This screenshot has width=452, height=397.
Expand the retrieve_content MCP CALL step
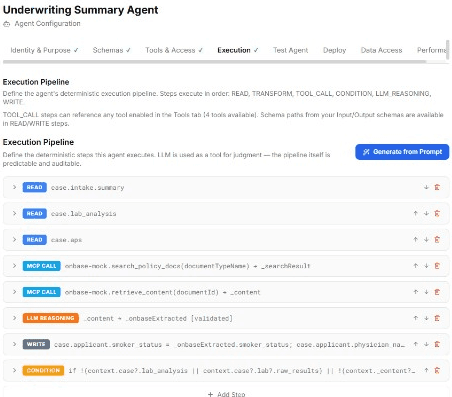tap(14, 292)
